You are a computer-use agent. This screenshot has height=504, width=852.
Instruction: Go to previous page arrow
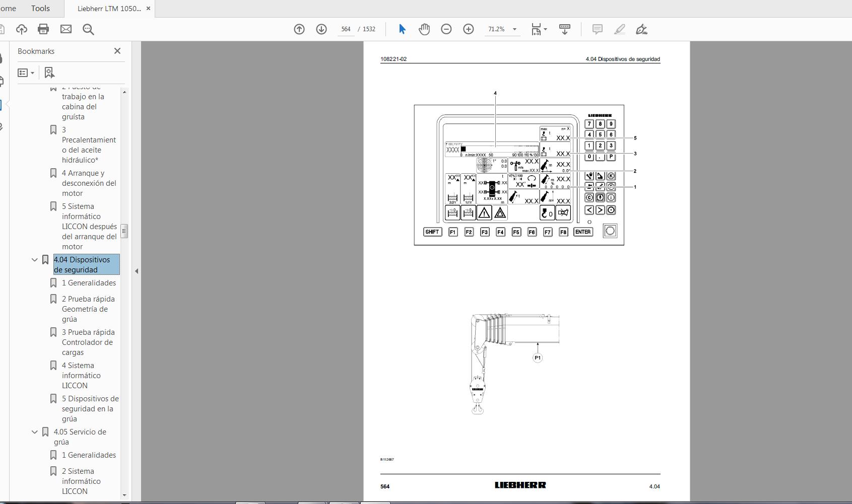[x=299, y=29]
